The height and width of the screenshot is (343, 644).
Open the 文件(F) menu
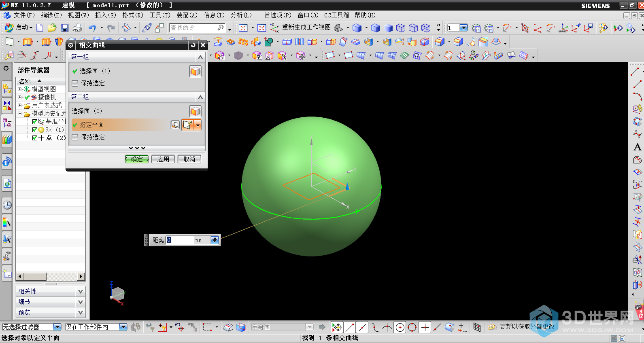click(x=24, y=15)
